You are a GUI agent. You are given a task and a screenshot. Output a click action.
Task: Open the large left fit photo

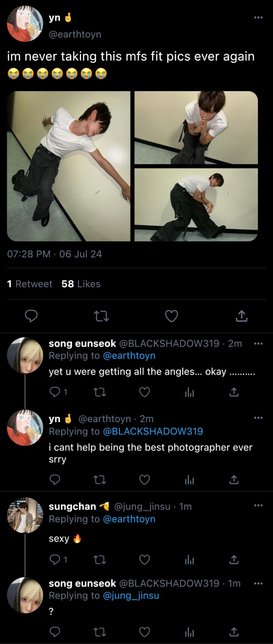coord(69,166)
